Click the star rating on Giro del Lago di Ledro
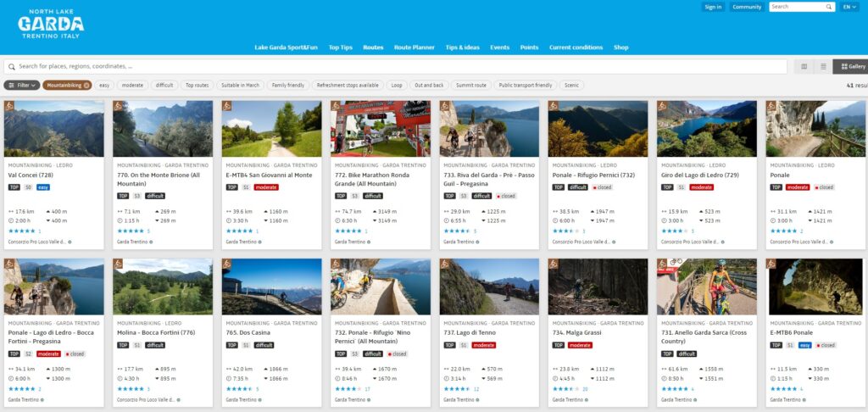Viewport: 868px width, 412px height. tap(672, 231)
